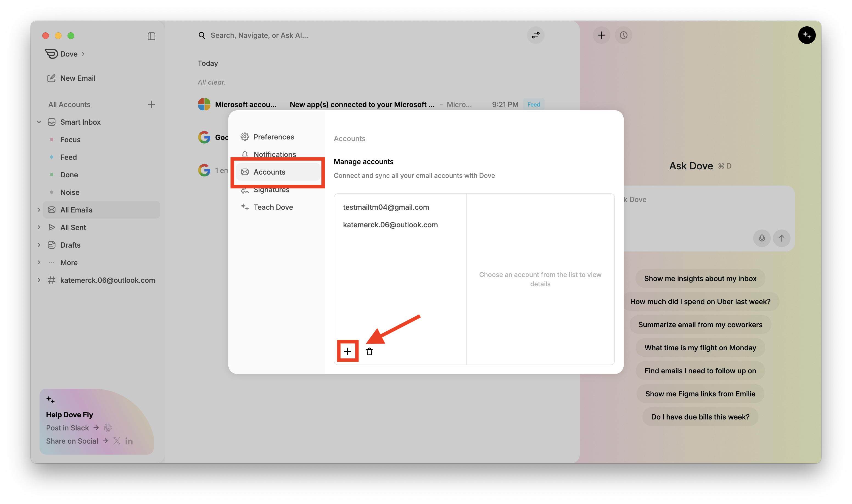This screenshot has width=852, height=504.
Task: Expand the katemerck.06@outlook.com account tree
Action: pyautogui.click(x=39, y=280)
